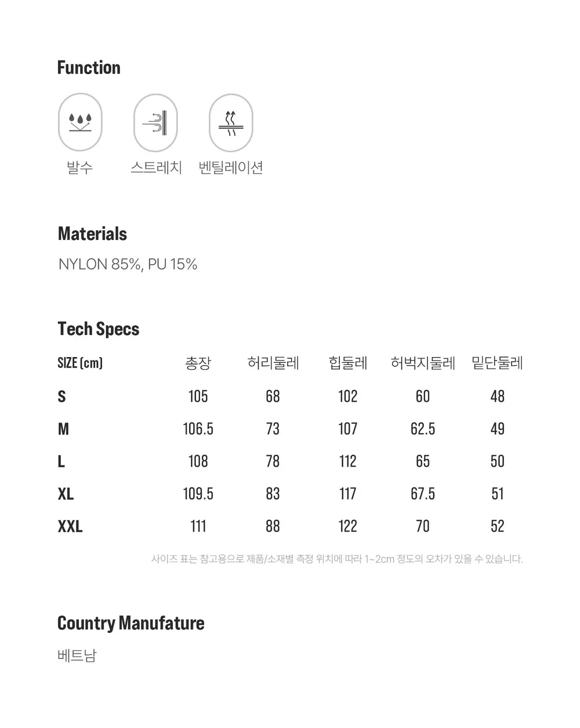Click the ventilation (벤틸레이션) airflow icon

[231, 122]
